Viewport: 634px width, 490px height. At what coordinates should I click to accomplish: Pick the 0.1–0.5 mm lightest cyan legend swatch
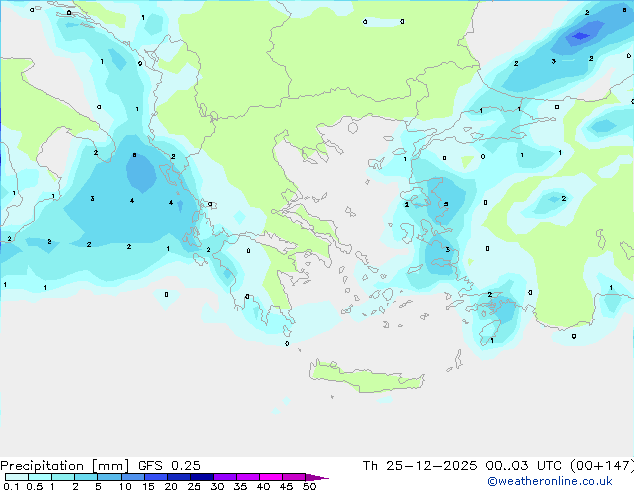click(x=17, y=477)
